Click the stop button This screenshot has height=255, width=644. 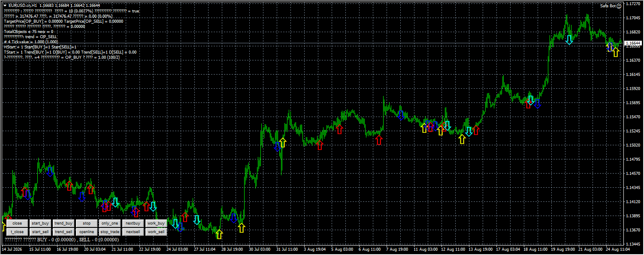(x=87, y=223)
